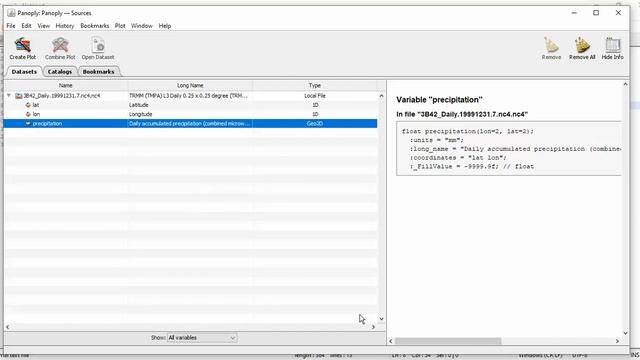Click the :_FillValue = -9999.9f line
This screenshot has height=360, width=640.
coord(472,167)
